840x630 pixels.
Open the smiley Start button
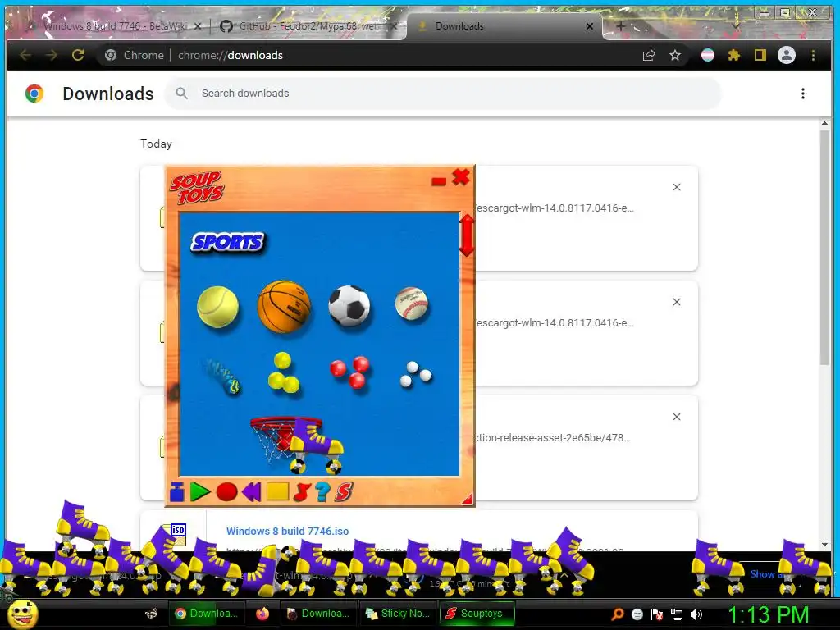[22, 614]
